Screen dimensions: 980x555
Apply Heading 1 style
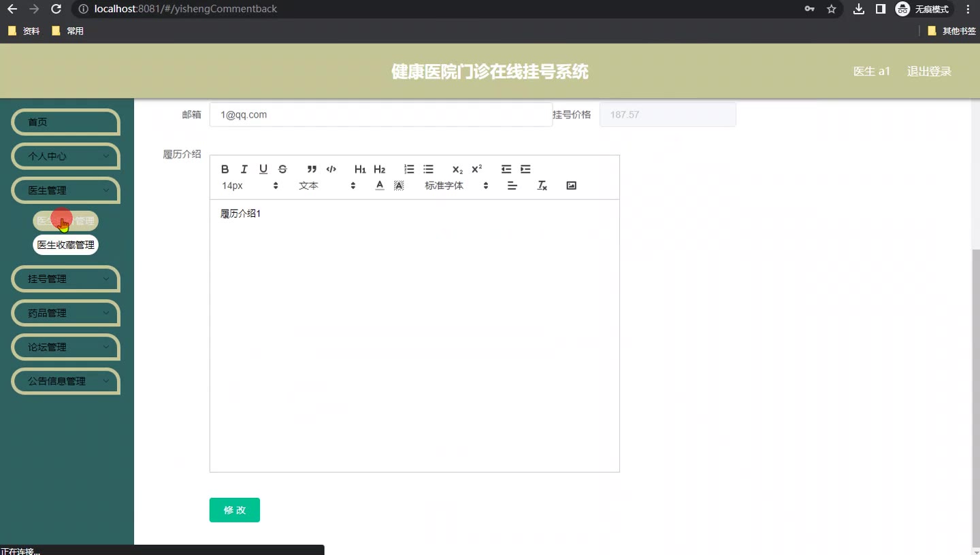pos(360,169)
